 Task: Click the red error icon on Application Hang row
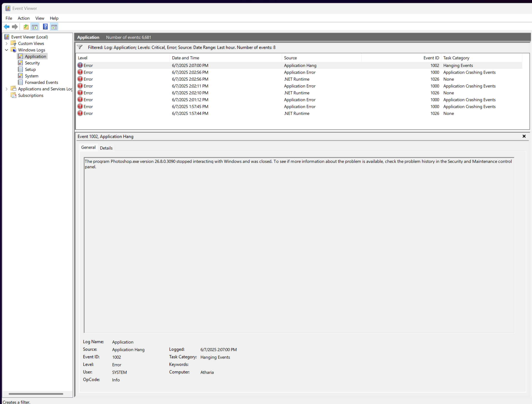pos(80,65)
